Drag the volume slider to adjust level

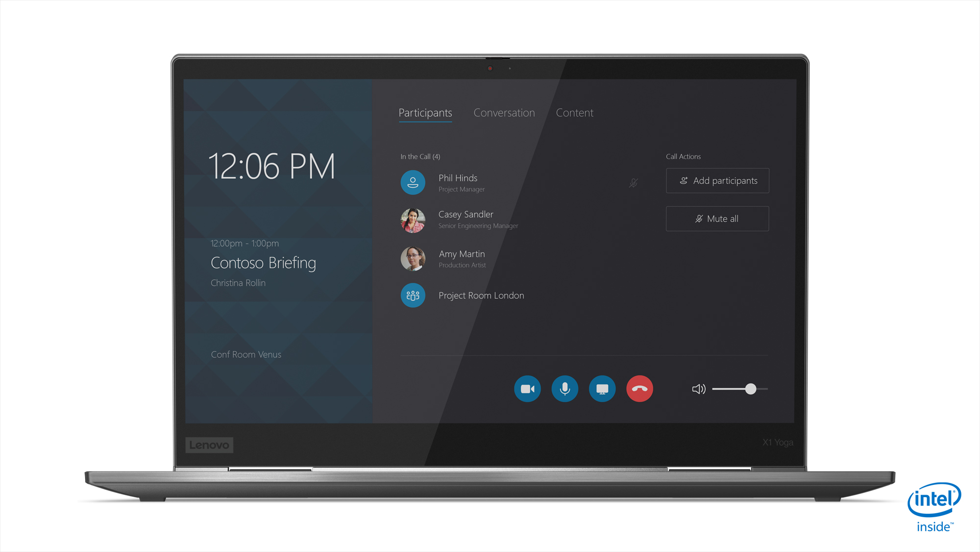point(749,389)
